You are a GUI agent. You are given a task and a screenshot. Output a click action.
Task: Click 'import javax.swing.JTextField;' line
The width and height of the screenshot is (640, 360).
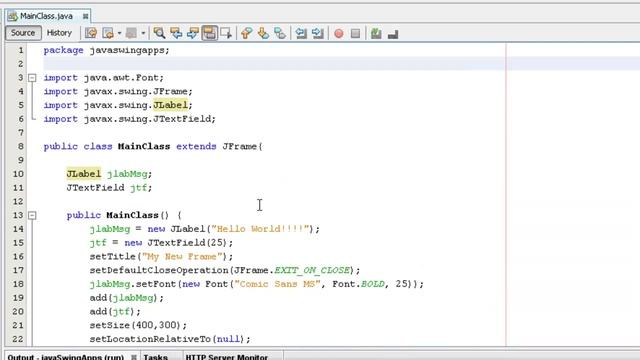[x=129, y=119]
